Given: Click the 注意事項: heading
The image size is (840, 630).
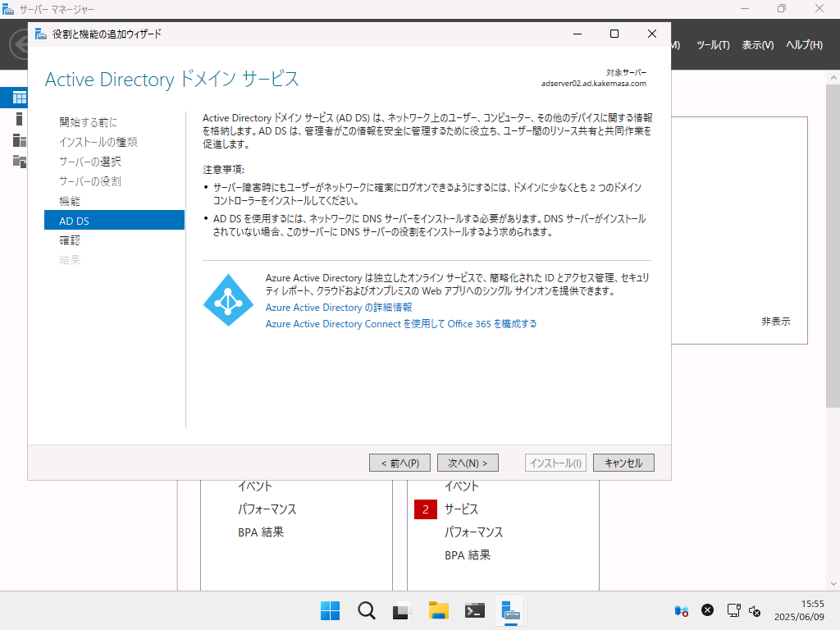Looking at the screenshot, I should pos(223,170).
